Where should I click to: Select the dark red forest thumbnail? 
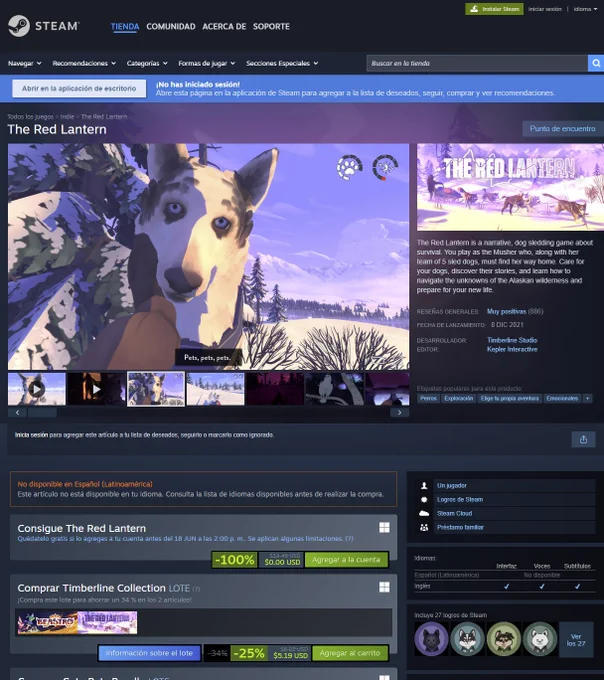(275, 389)
